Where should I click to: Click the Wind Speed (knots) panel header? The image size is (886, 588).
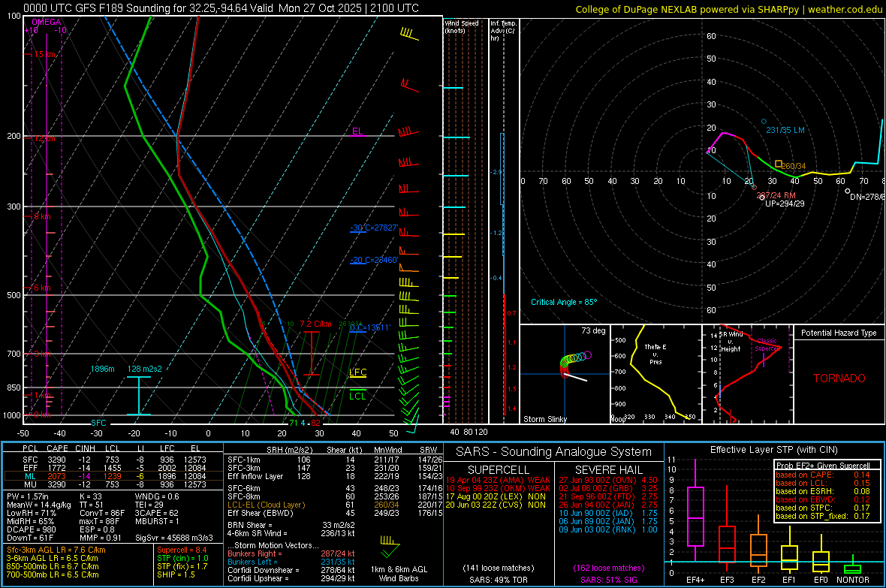461,26
